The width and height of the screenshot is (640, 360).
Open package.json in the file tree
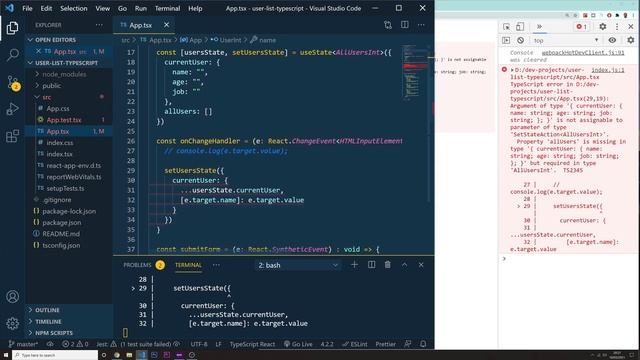click(x=62, y=223)
